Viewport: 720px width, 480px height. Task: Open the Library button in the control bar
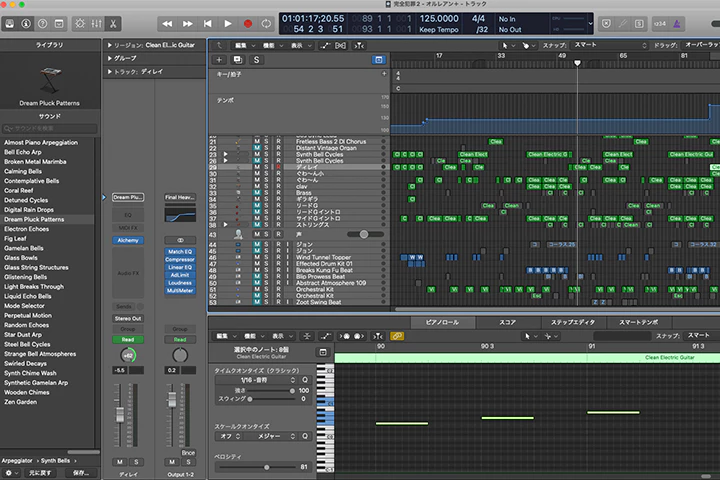point(10,23)
